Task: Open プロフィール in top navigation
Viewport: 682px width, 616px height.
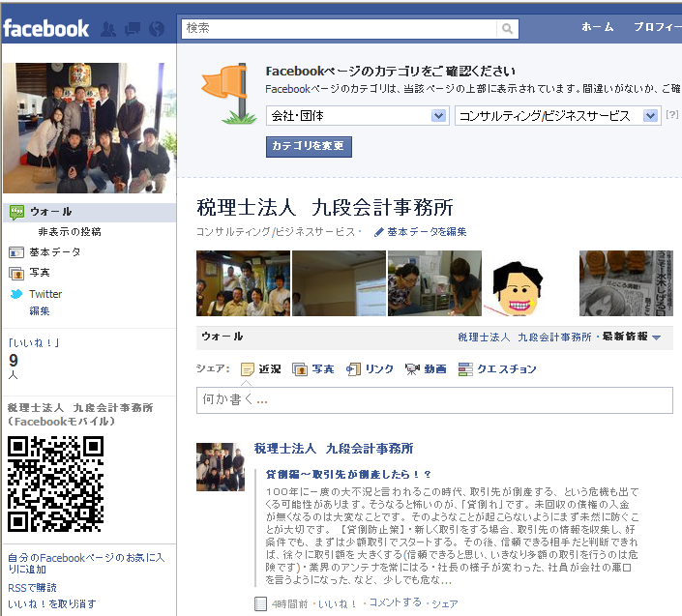Action: tap(657, 27)
